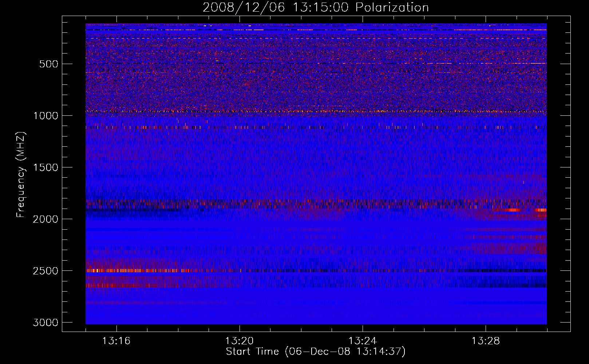Click the 'Frequency (MHZ)' axis label
Image resolution: width=589 pixels, height=364 pixels.
[x=21, y=175]
